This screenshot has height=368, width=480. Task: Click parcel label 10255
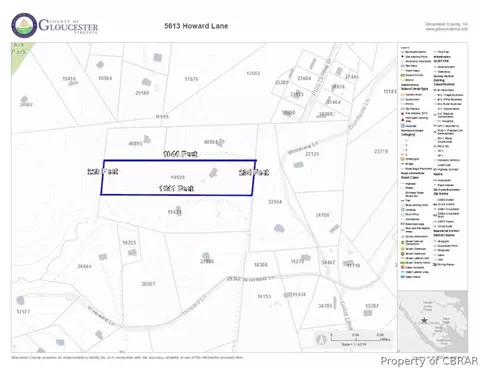click(129, 243)
